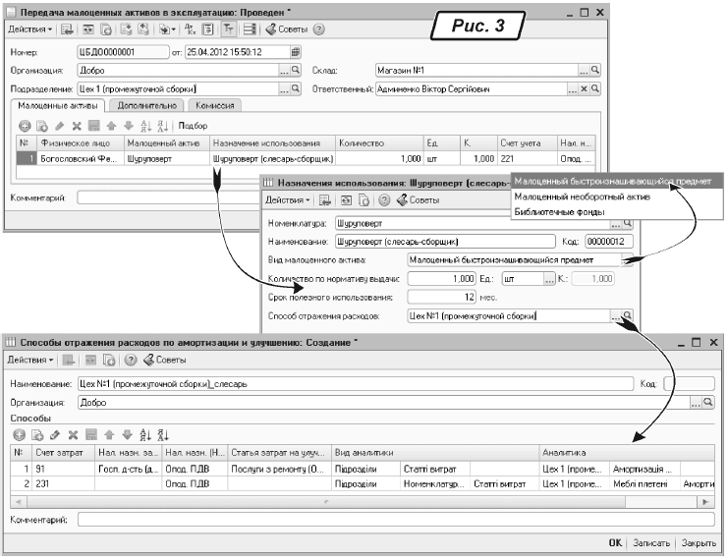Open the Комиссия tab

213,103
